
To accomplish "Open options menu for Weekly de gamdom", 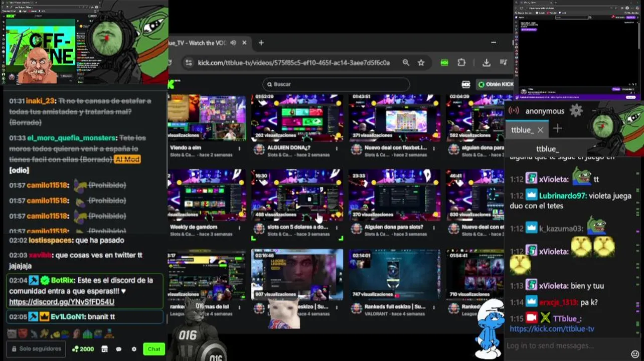I will coord(239,228).
